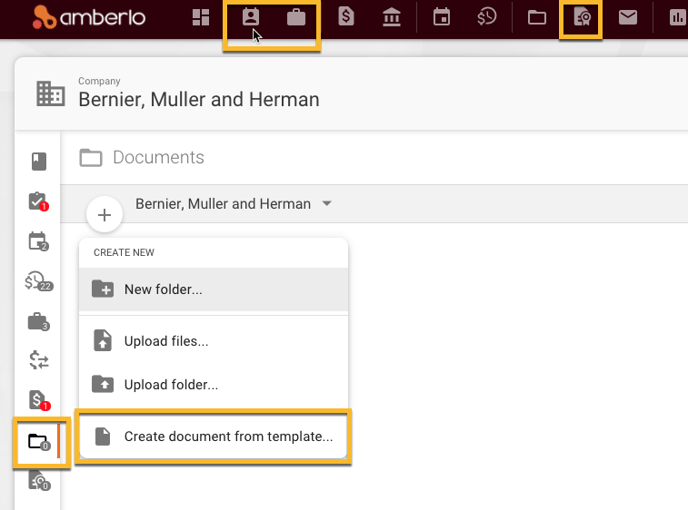The width and height of the screenshot is (688, 510).
Task: Click the Documents section heading
Action: pos(158,157)
